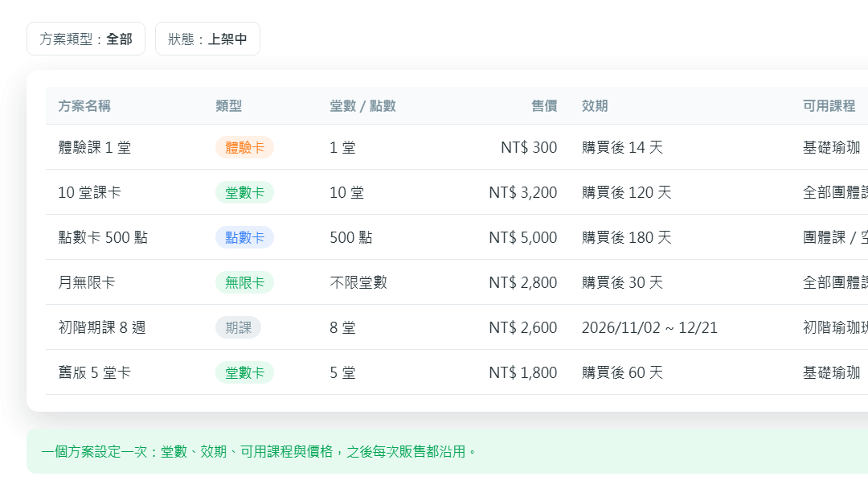868x497 pixels.
Task: Click the 購買後 120 天 validity cell
Action: click(627, 192)
